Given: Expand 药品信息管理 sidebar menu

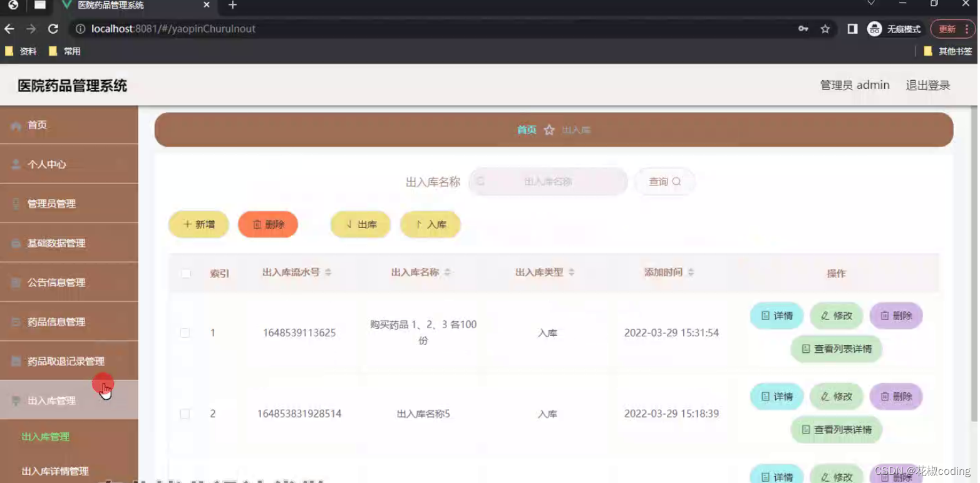Looking at the screenshot, I should (x=69, y=322).
